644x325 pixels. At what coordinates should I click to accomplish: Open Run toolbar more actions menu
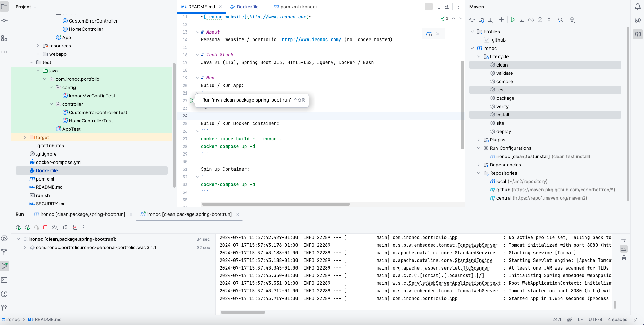click(x=84, y=228)
